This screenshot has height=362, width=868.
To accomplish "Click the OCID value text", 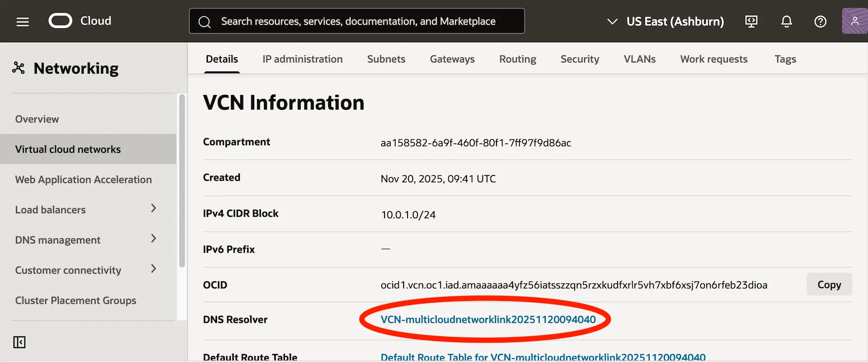I will pos(574,285).
